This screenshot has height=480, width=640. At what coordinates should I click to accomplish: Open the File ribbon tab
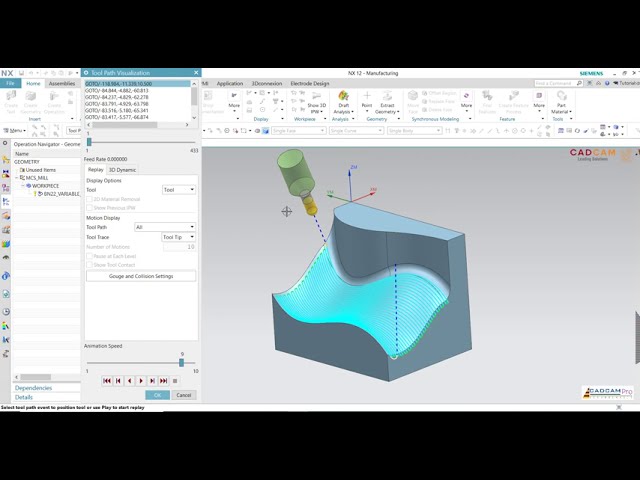click(x=10, y=83)
